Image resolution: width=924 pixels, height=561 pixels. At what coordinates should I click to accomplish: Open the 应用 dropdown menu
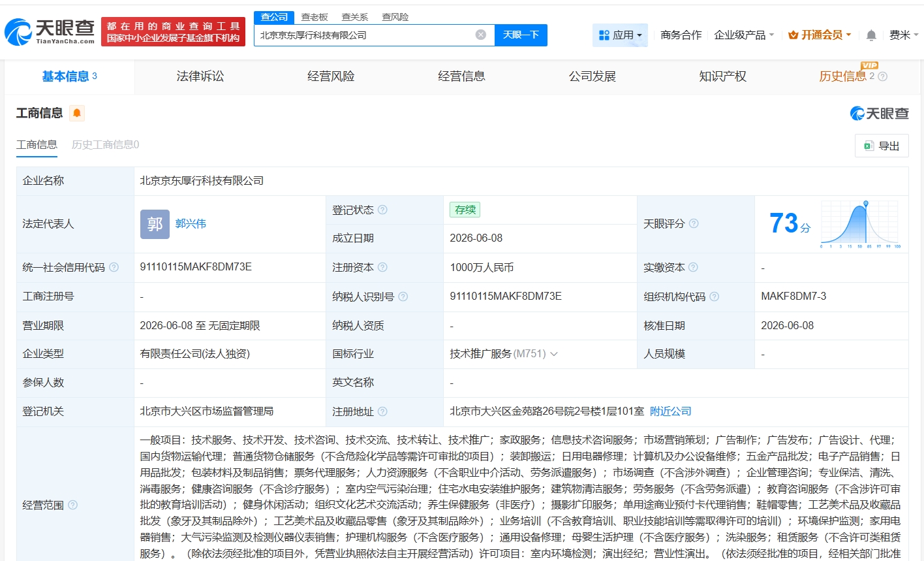(620, 35)
